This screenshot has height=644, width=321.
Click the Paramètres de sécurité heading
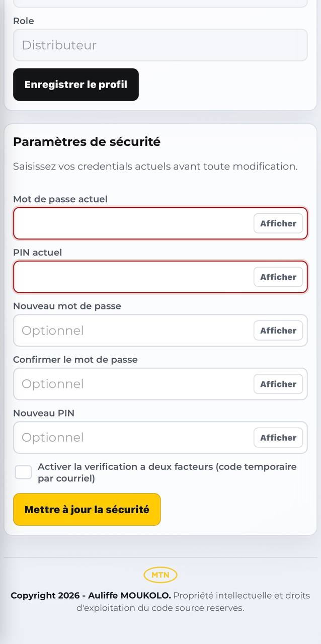(87, 142)
